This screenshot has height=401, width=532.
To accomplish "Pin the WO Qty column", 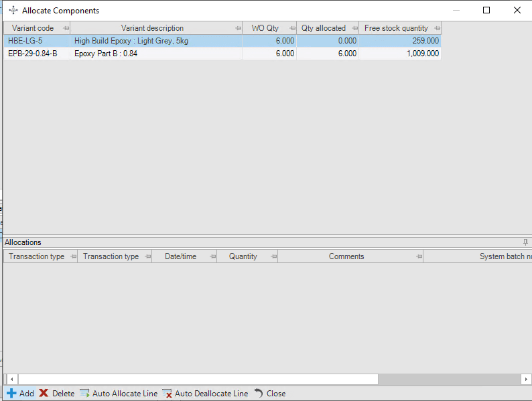I will 292,28.
